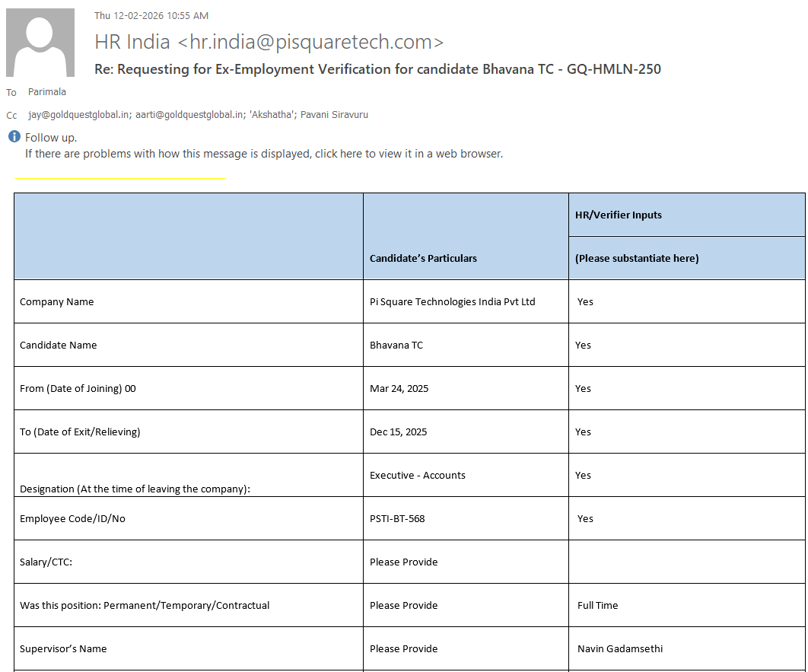Click sender name HR India email address
The width and height of the screenshot is (808, 672).
[269, 42]
